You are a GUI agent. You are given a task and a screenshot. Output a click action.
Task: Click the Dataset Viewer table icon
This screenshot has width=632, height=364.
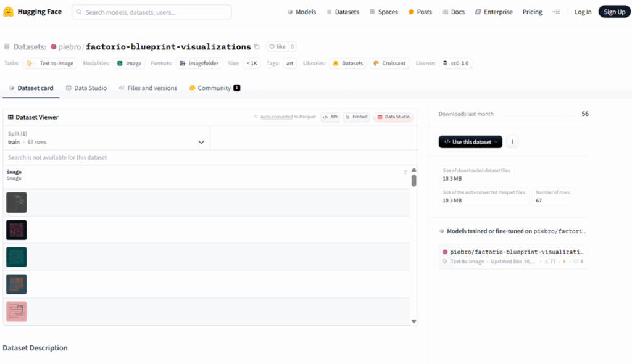tap(10, 117)
